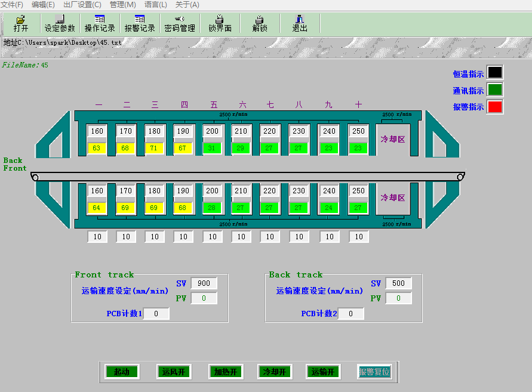The width and height of the screenshot is (532, 392).
Task: View the Operation Log (操作记录)
Action: click(100, 23)
